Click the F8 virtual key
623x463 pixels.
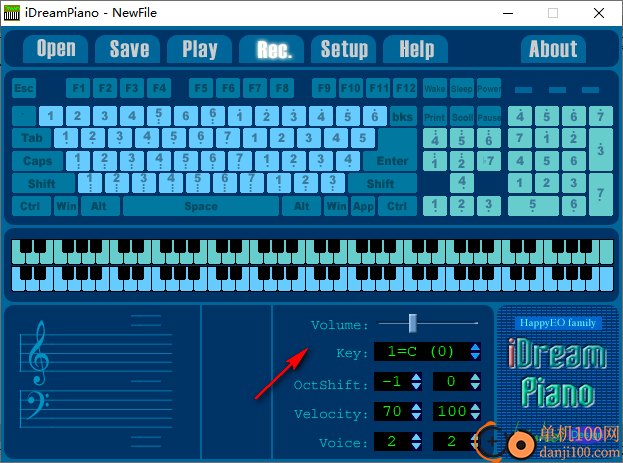click(282, 88)
